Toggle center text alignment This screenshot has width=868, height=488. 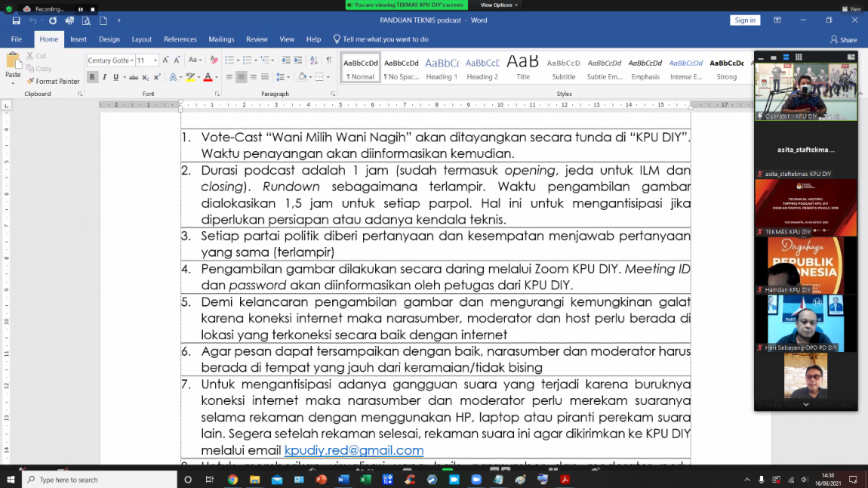242,77
